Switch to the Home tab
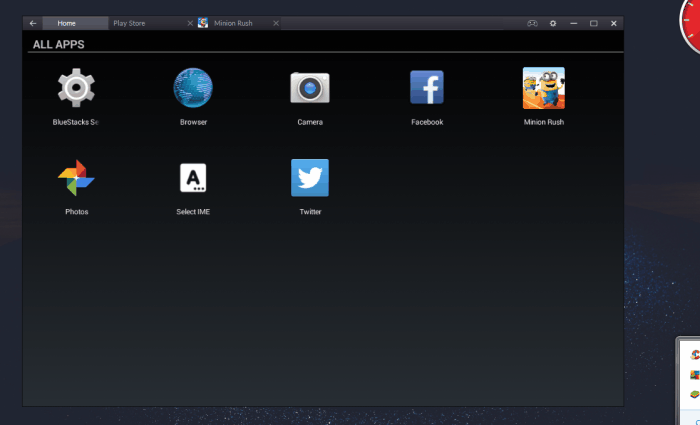700x425 pixels. [75, 23]
